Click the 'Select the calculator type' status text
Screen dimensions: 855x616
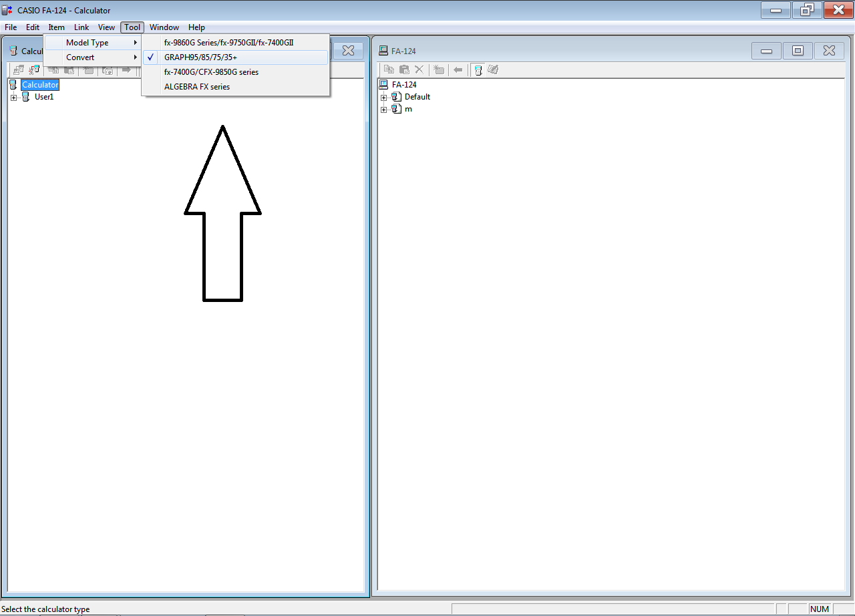[46, 609]
